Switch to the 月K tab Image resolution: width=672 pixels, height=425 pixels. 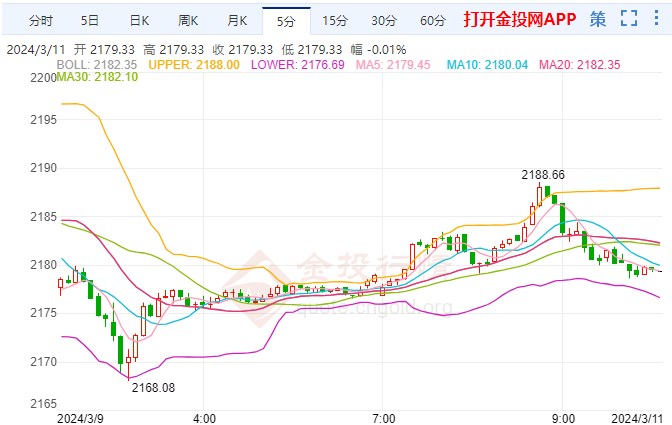click(237, 20)
